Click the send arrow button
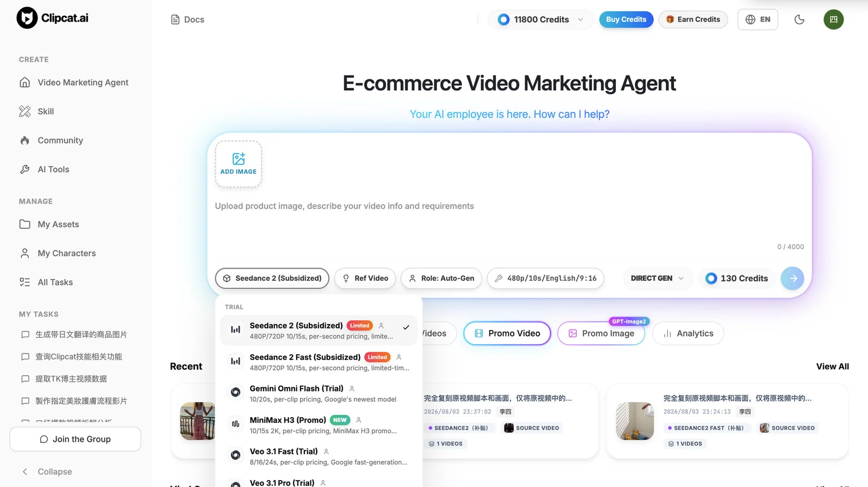Image resolution: width=868 pixels, height=487 pixels. pos(793,279)
